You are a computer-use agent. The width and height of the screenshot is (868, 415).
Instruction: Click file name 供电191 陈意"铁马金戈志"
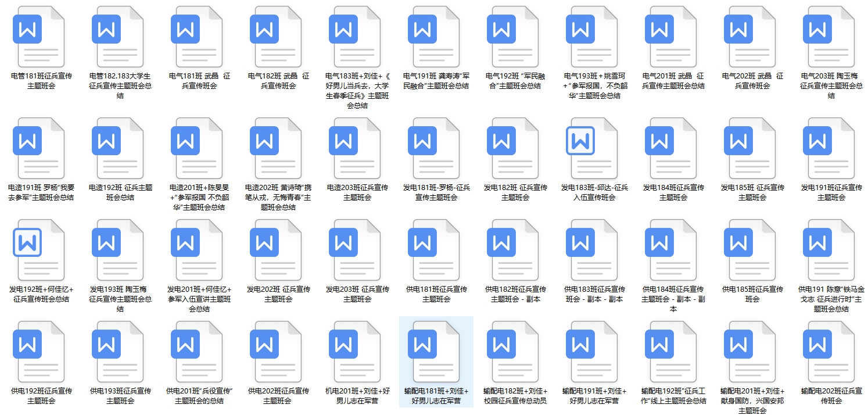pos(831,299)
